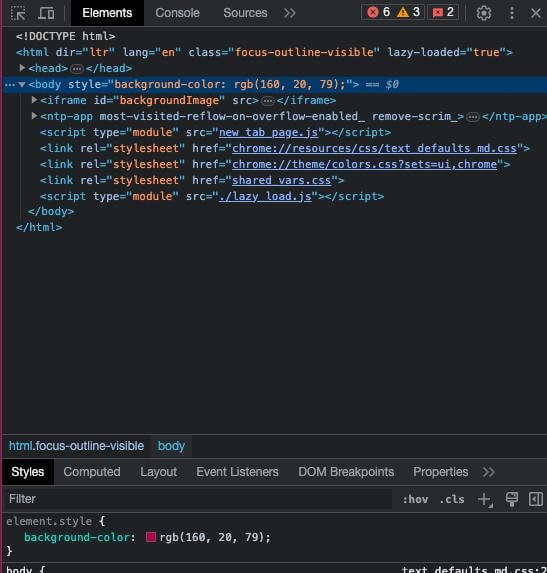Click the ellipsis inside iframe element

(268, 100)
